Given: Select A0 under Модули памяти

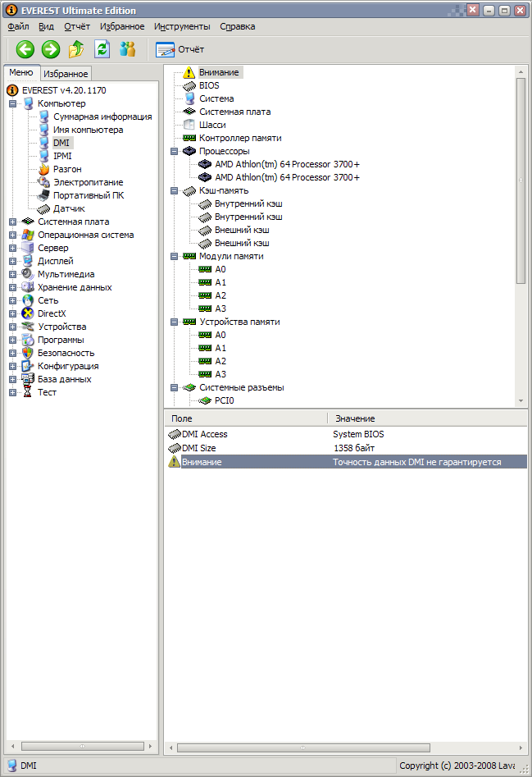Looking at the screenshot, I should pos(221,269).
